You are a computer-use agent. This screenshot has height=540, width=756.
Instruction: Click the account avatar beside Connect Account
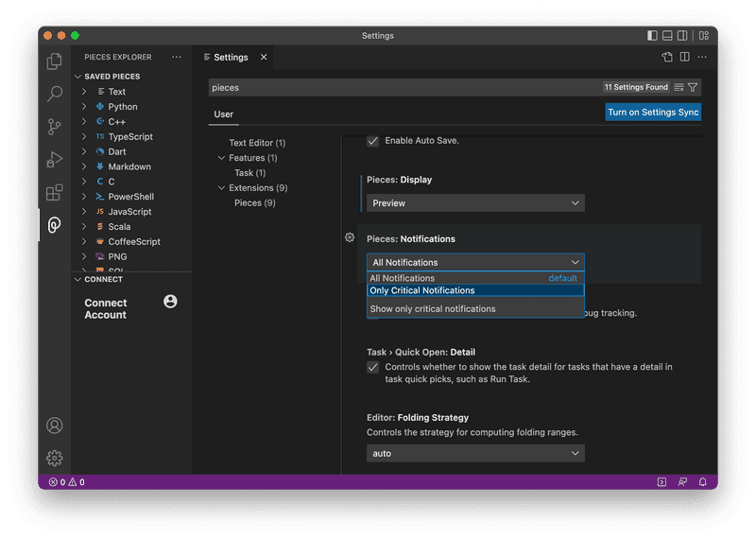[170, 302]
